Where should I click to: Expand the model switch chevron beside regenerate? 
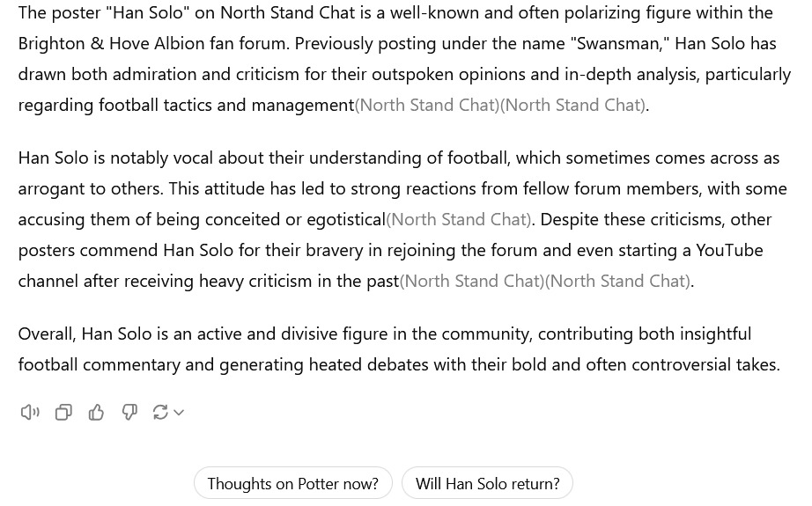(179, 413)
